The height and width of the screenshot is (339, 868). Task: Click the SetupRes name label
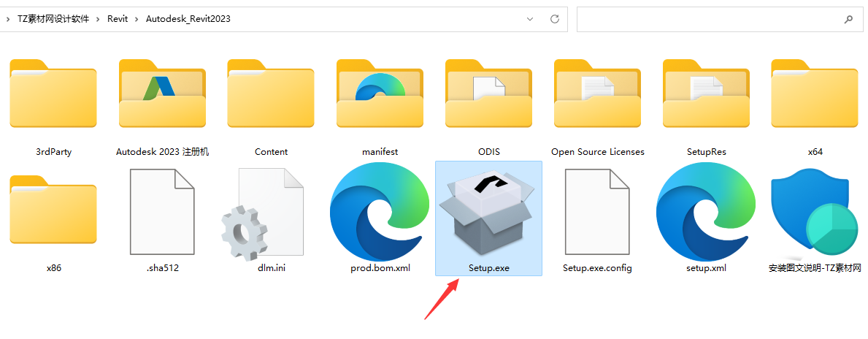(x=707, y=152)
